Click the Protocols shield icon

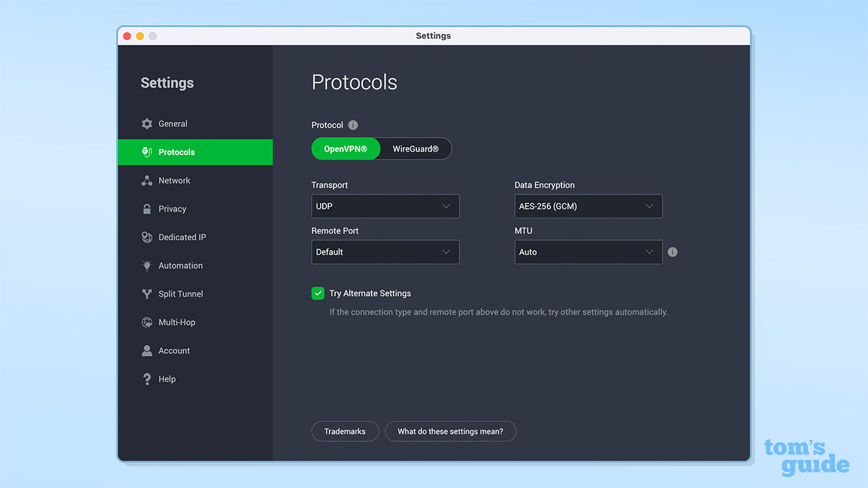click(x=147, y=152)
